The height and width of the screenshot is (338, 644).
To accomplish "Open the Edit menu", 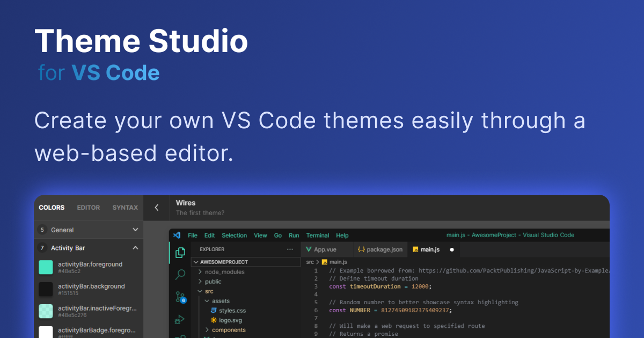I will point(209,236).
